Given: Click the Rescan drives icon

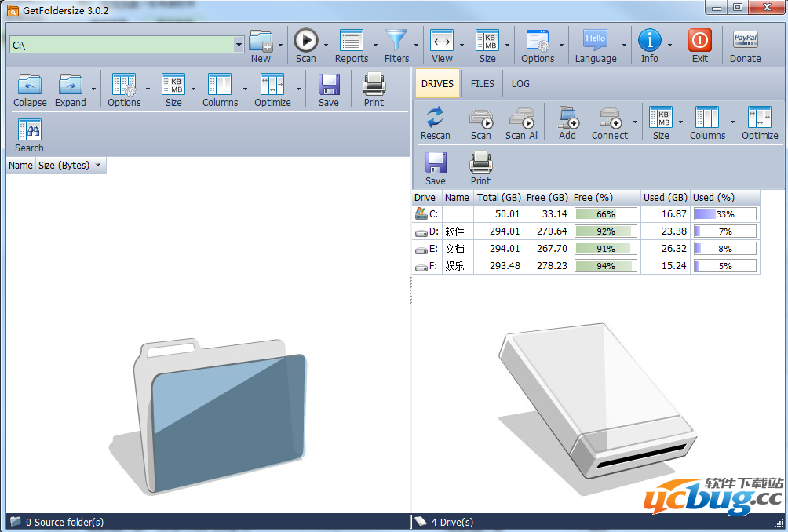Looking at the screenshot, I should 435,118.
